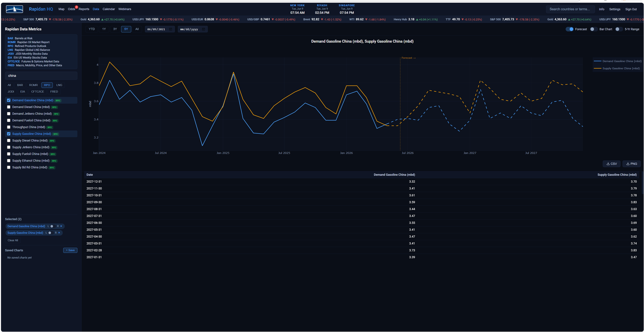Filter metrics by EIA source

23,92
